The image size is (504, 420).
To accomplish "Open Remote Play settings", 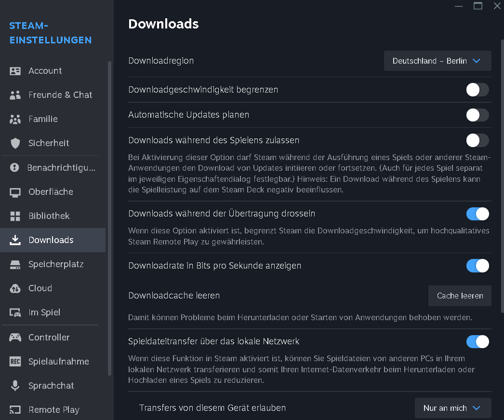I will tap(53, 410).
